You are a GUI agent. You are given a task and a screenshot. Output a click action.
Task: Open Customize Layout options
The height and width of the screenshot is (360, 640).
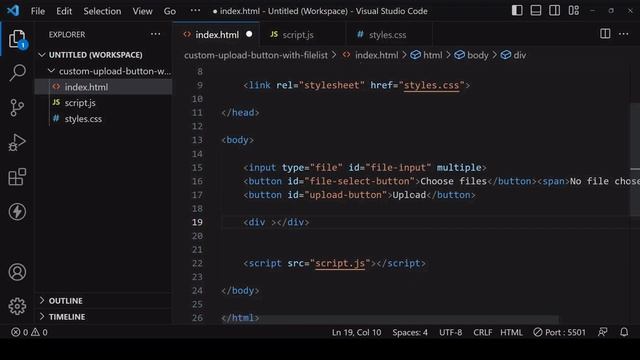click(x=573, y=11)
